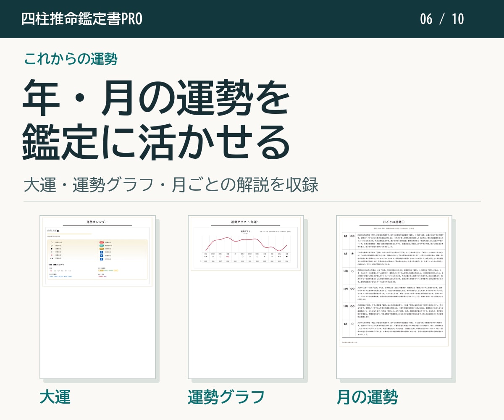The width and height of the screenshot is (504, 420).
Task: Click the 12月 row in monthly fortune table
Action: pos(394,310)
